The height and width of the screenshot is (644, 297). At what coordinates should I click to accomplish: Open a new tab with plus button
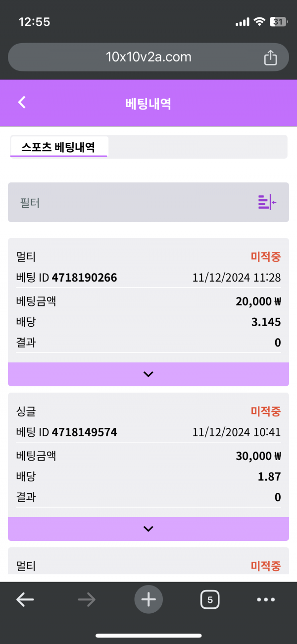click(148, 600)
